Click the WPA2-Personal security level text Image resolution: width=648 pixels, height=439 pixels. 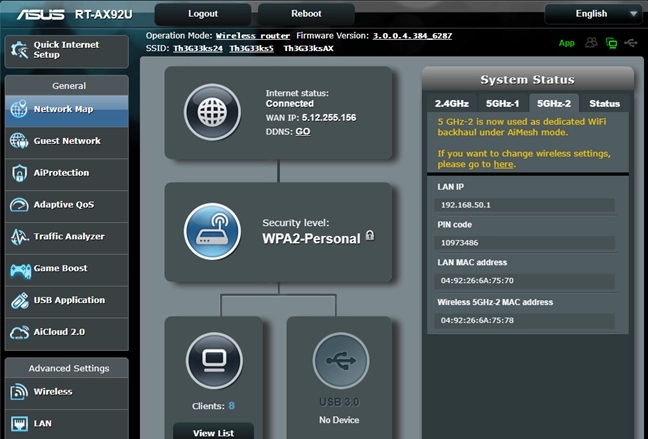(x=311, y=239)
